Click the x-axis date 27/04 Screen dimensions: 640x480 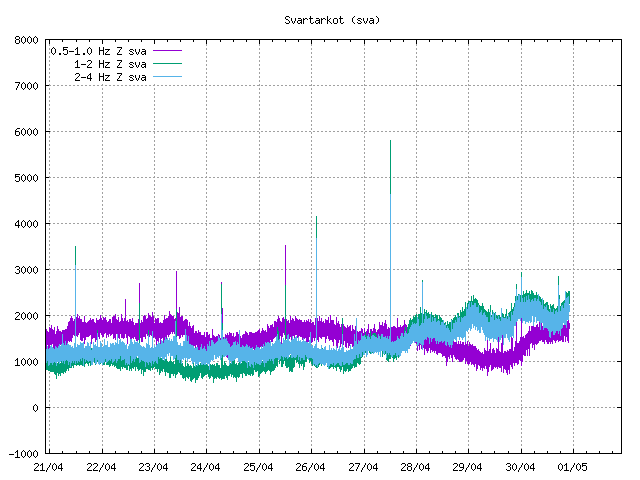click(363, 467)
